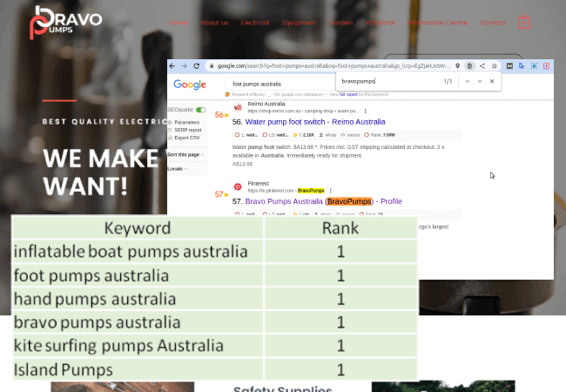Open the shopping cart icon in site header

(x=523, y=23)
